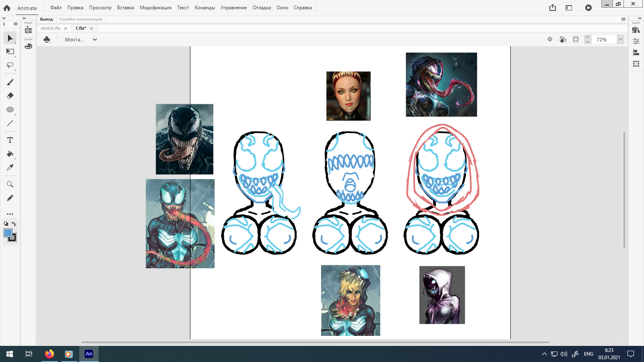Open the color palette panel icon

coord(28,46)
